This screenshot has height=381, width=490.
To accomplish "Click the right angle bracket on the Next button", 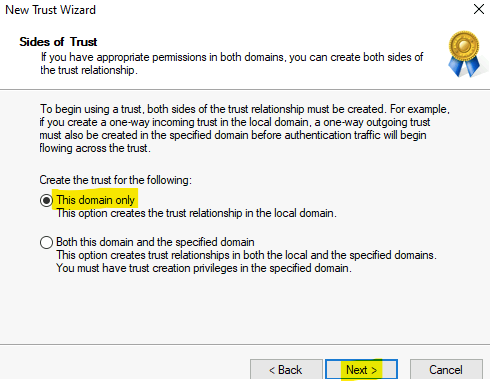I will pos(374,370).
